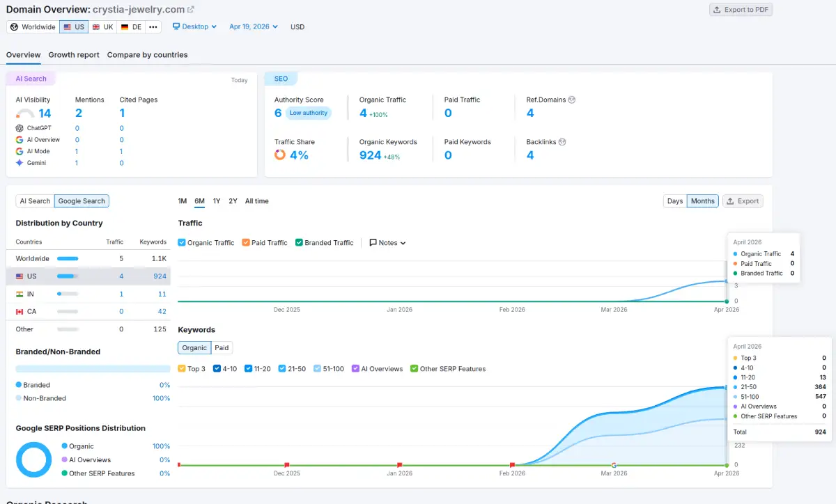The width and height of the screenshot is (836, 504).
Task: Select the All time period option
Action: pos(257,201)
